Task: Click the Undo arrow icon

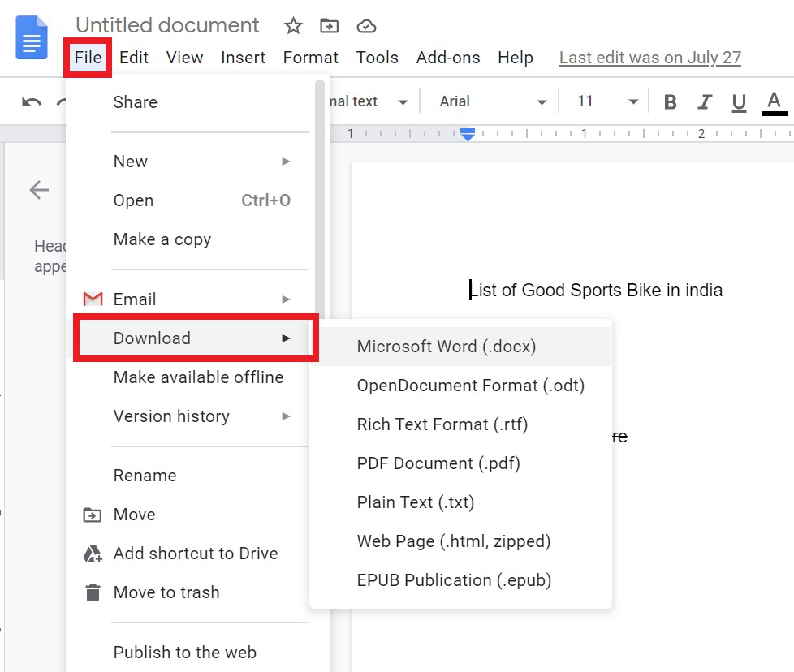Action: tap(32, 101)
